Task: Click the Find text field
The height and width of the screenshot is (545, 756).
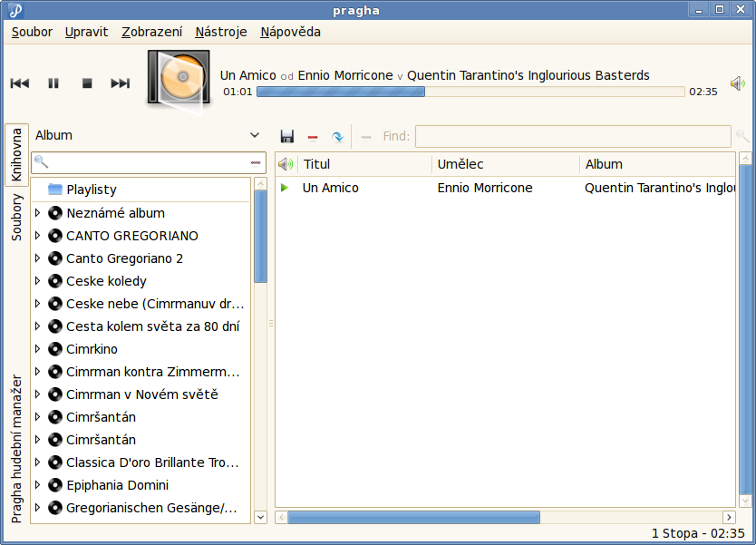Action: tap(572, 137)
